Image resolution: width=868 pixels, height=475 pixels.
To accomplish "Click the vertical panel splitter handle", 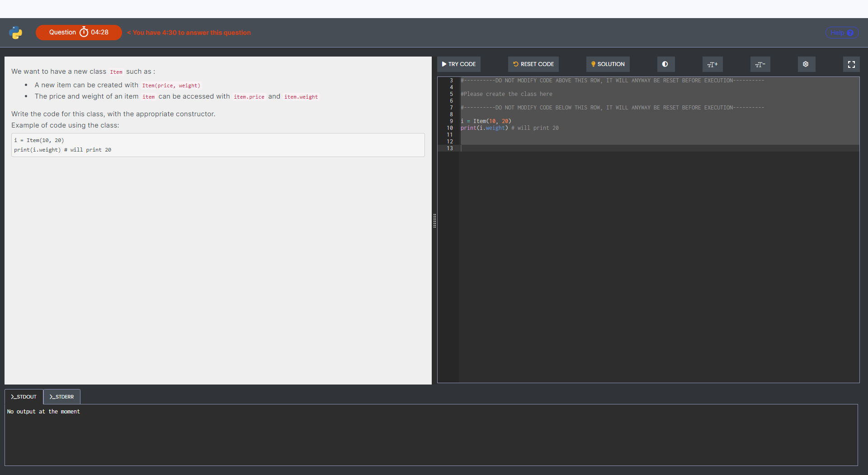I will point(434,221).
